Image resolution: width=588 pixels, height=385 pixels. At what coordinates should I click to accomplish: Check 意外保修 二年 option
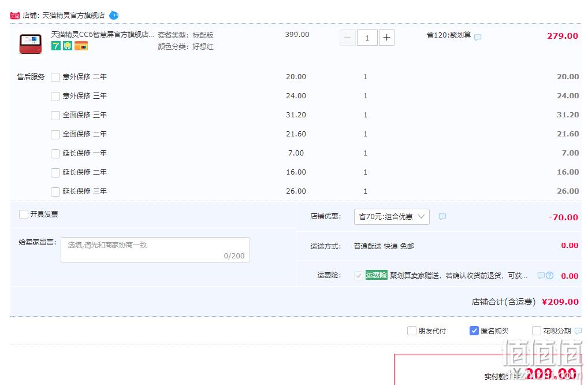coord(55,77)
